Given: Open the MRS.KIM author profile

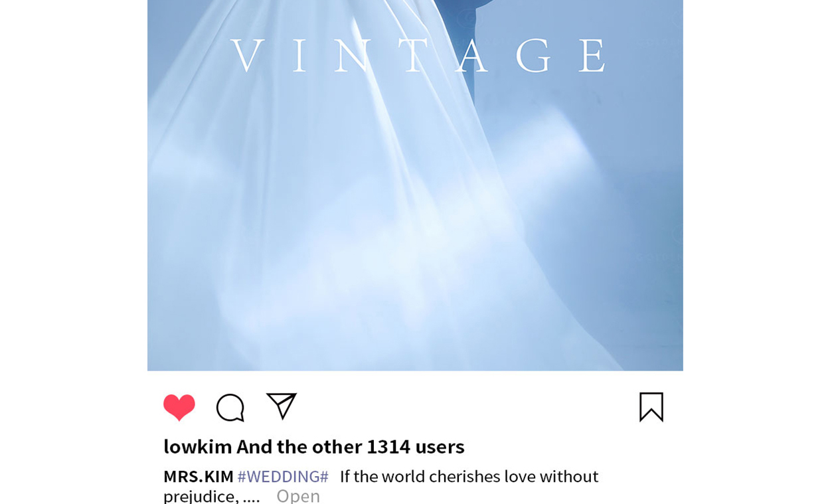Looking at the screenshot, I should tap(199, 477).
